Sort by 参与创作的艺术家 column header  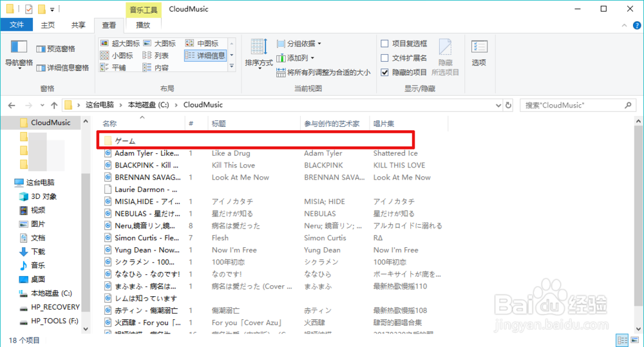[x=334, y=124]
